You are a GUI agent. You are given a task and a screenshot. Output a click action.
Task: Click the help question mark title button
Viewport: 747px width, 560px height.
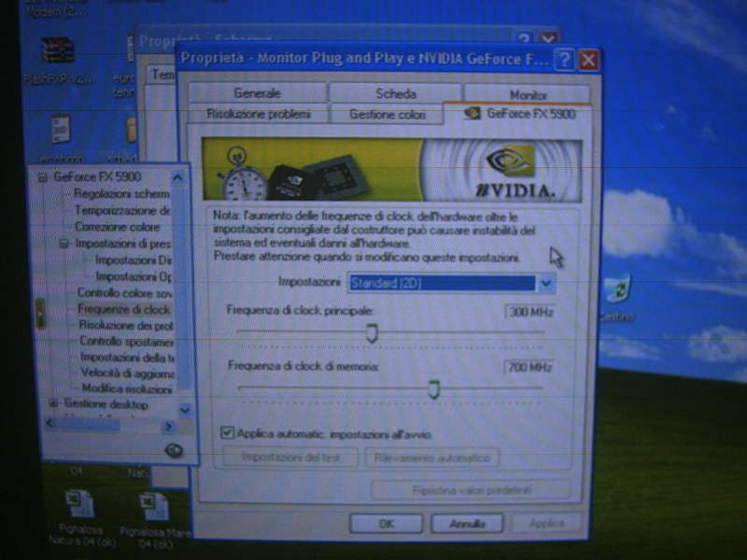point(565,60)
